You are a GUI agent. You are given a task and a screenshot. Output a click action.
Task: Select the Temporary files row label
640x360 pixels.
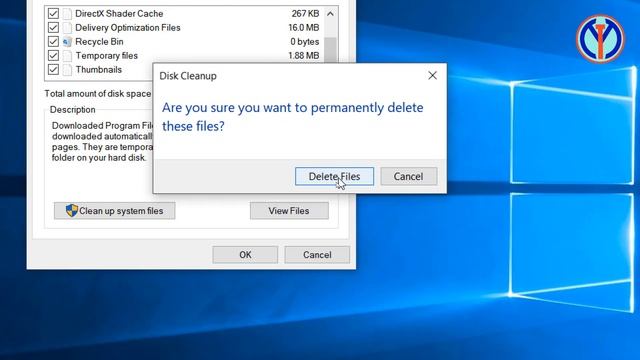point(107,56)
